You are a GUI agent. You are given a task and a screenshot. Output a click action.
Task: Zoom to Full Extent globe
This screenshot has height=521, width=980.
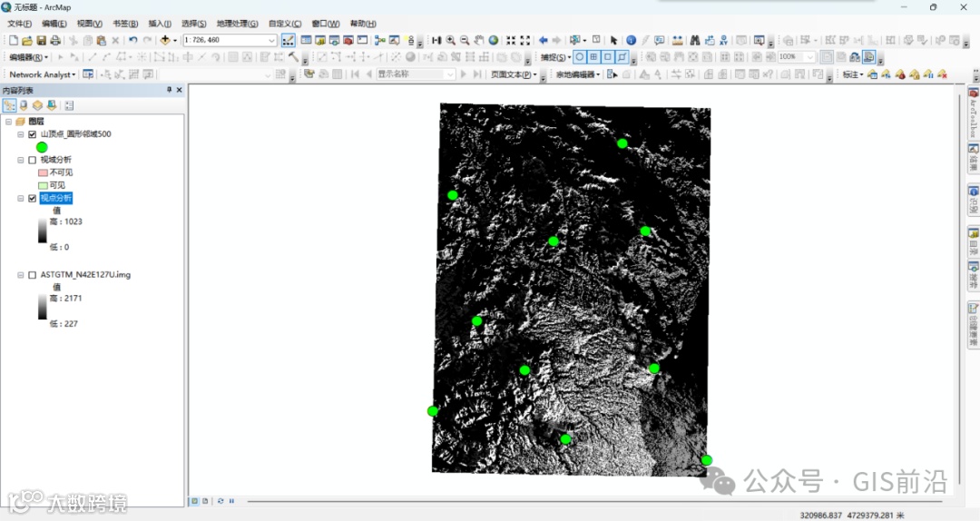(493, 40)
